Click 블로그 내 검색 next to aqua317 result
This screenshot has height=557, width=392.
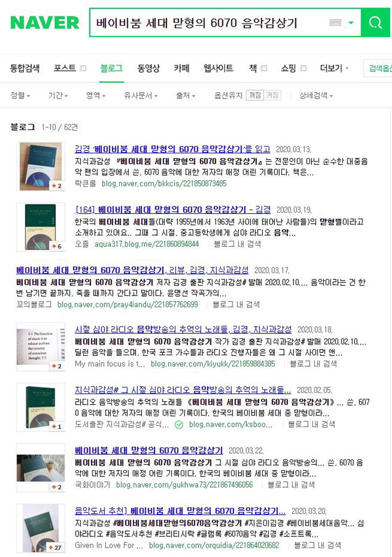(x=237, y=244)
